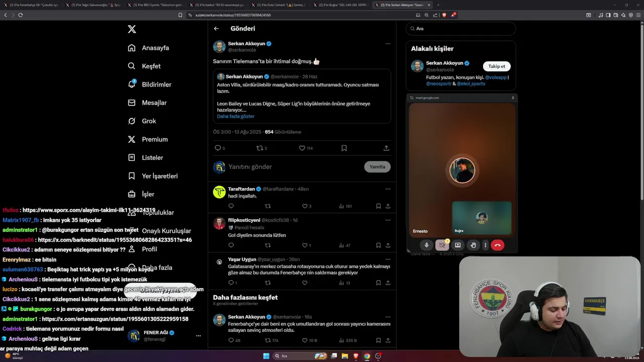Share Taraftardan's reply

pyautogui.click(x=388, y=206)
